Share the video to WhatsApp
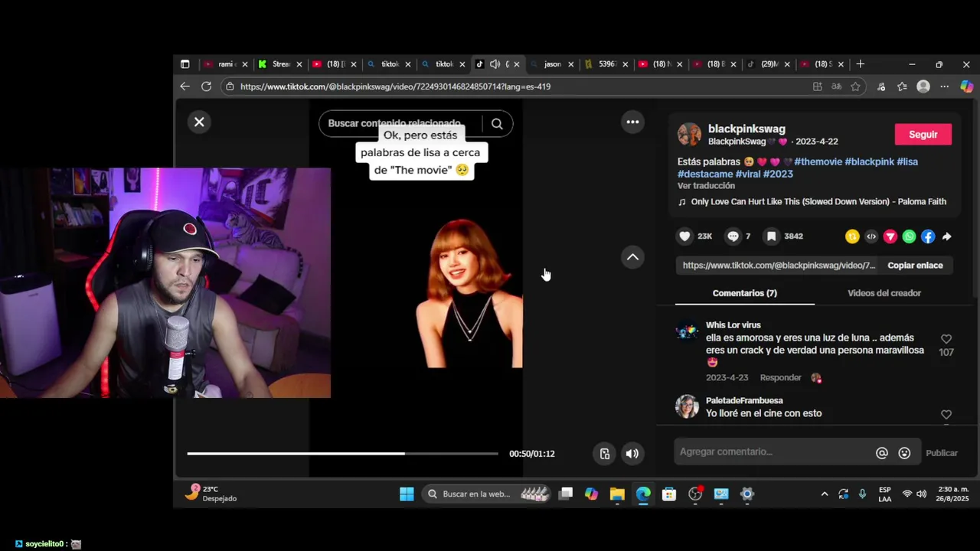980x551 pixels. click(x=909, y=236)
